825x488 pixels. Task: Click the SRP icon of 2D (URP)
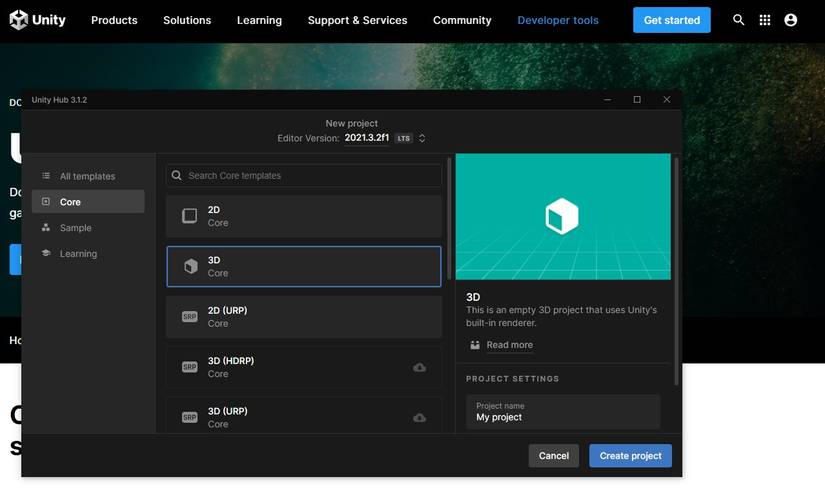(x=189, y=316)
